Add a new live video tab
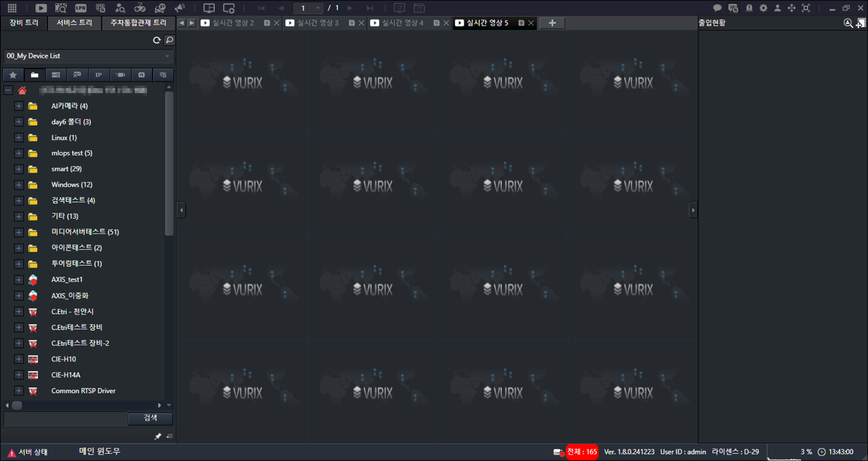Screen dimensions: 868x461 coord(552,23)
